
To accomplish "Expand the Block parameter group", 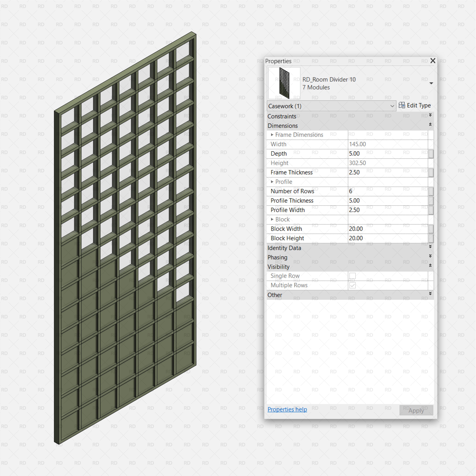I will tap(272, 219).
